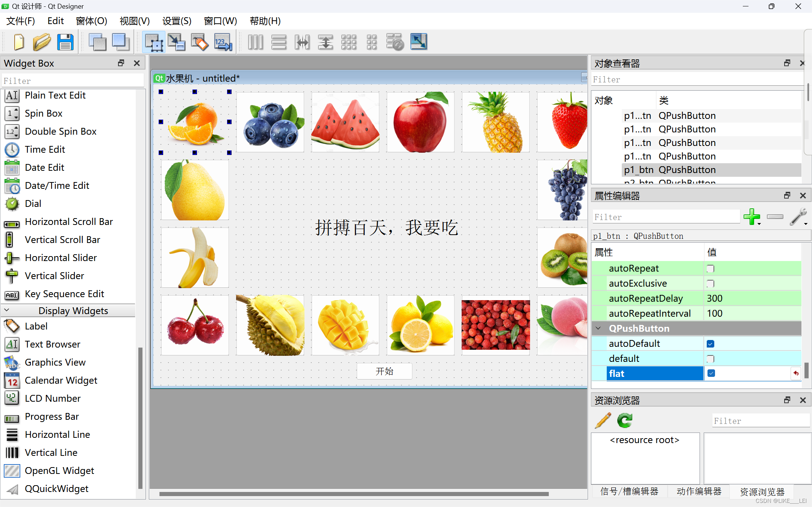Apply Lay Out Horizontally toolbar icon

pos(256,42)
